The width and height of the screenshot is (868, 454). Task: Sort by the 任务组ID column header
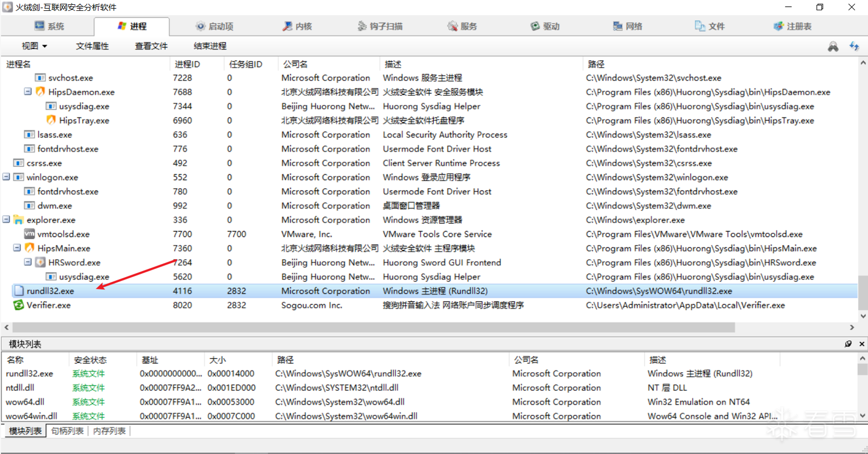coord(250,64)
